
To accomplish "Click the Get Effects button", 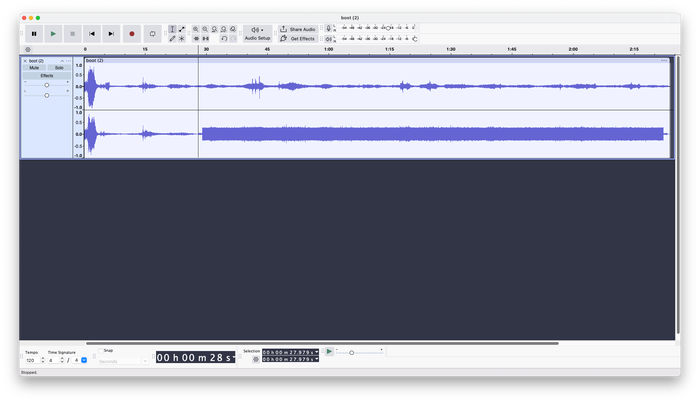I will point(298,38).
